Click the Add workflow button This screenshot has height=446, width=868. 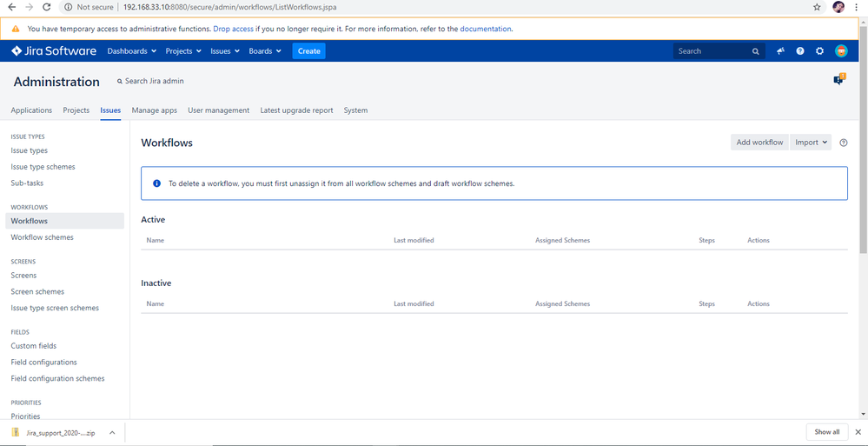(759, 143)
